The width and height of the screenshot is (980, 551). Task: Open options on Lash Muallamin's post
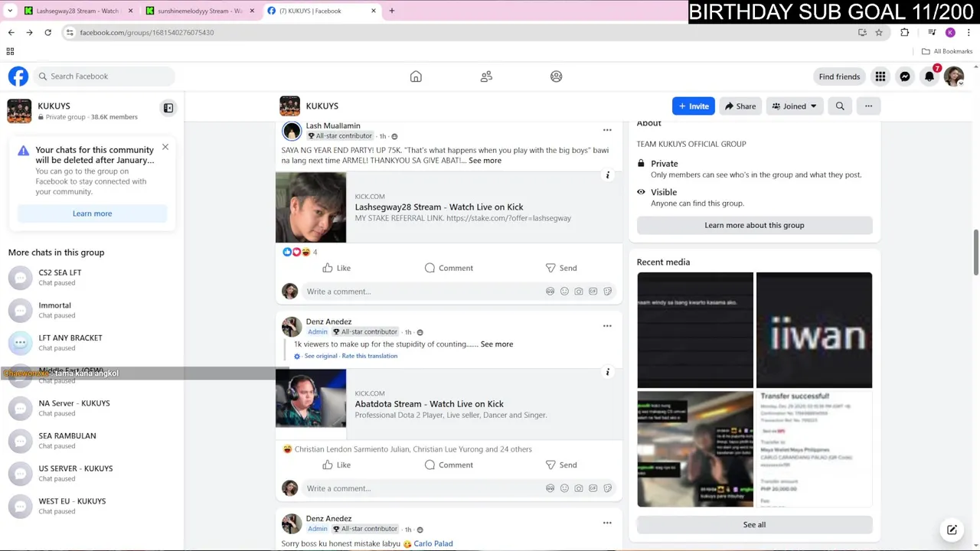point(607,130)
